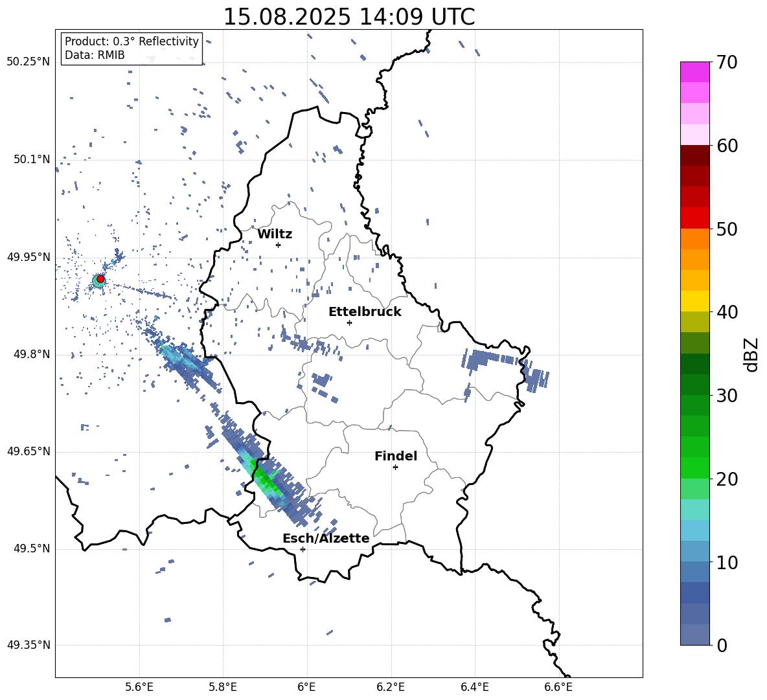Click the magenta top colorbar segment
This screenshot has width=767, height=700.
(695, 73)
